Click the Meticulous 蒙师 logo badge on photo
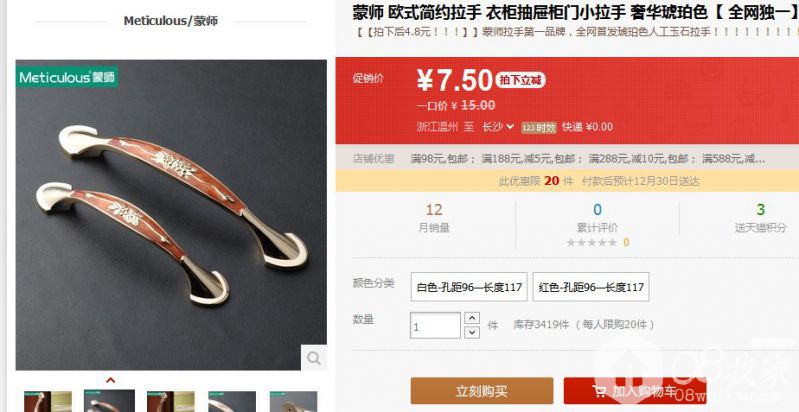The width and height of the screenshot is (799, 412). [67, 77]
